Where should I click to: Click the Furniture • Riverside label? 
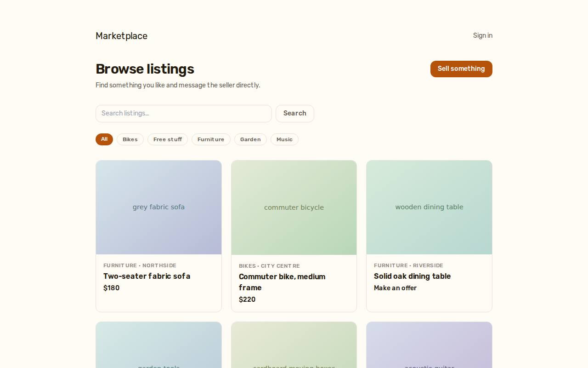pyautogui.click(x=408, y=265)
